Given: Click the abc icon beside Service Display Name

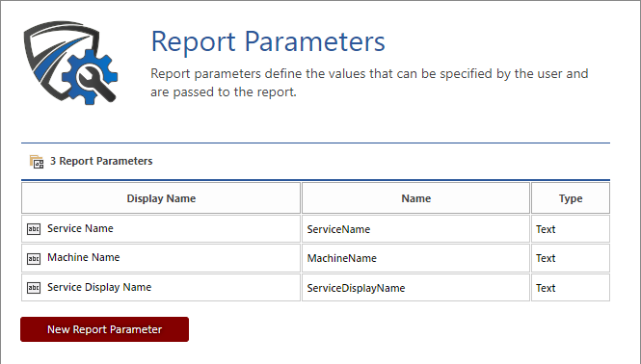Looking at the screenshot, I should click(34, 288).
